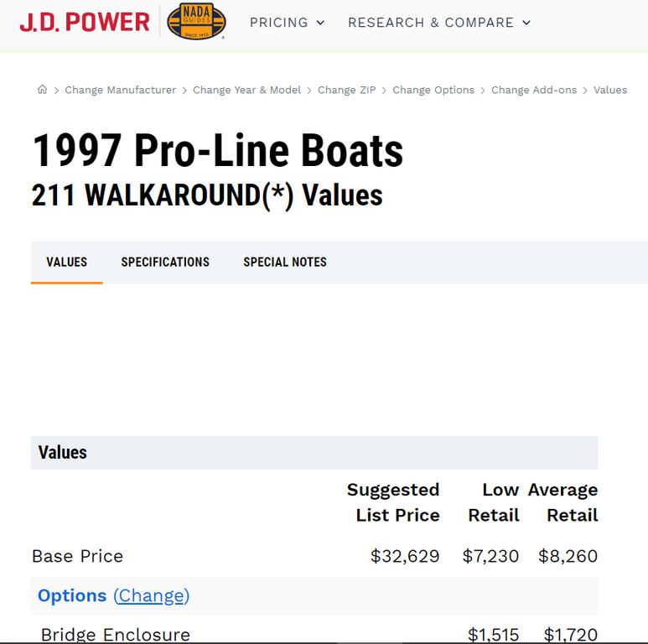Click the Values breadcrumb item
The height and width of the screenshot is (644, 648).
610,90
